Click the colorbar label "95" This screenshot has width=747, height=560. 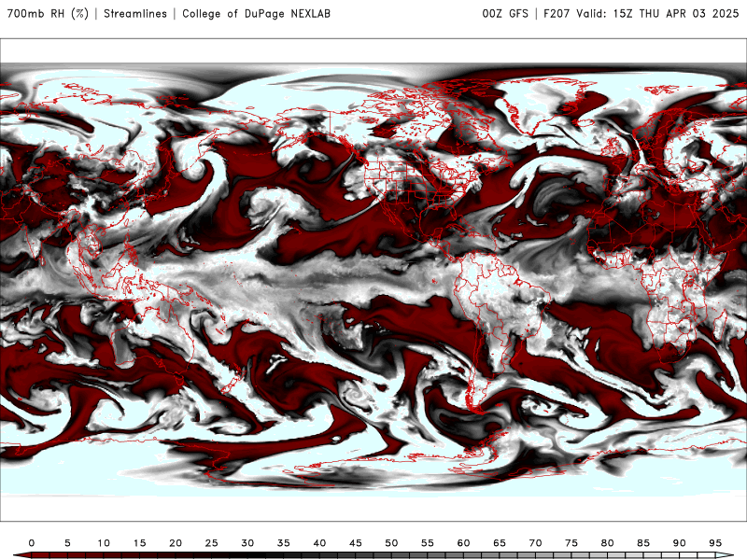[x=715, y=543]
